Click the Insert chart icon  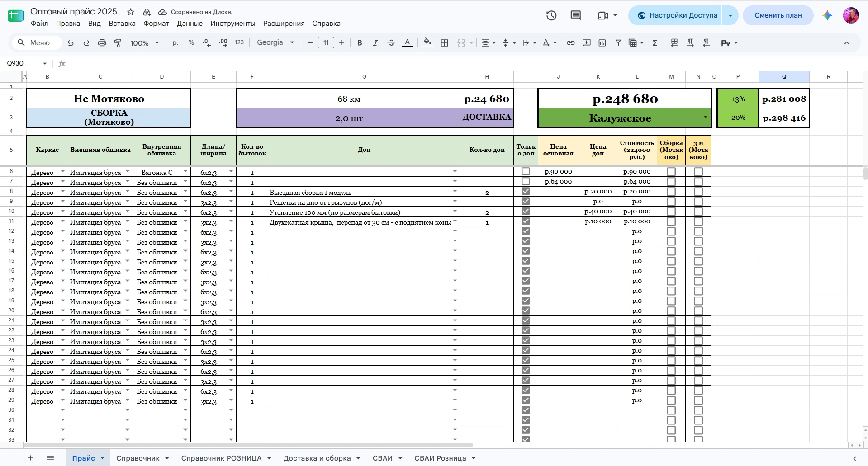pyautogui.click(x=602, y=43)
